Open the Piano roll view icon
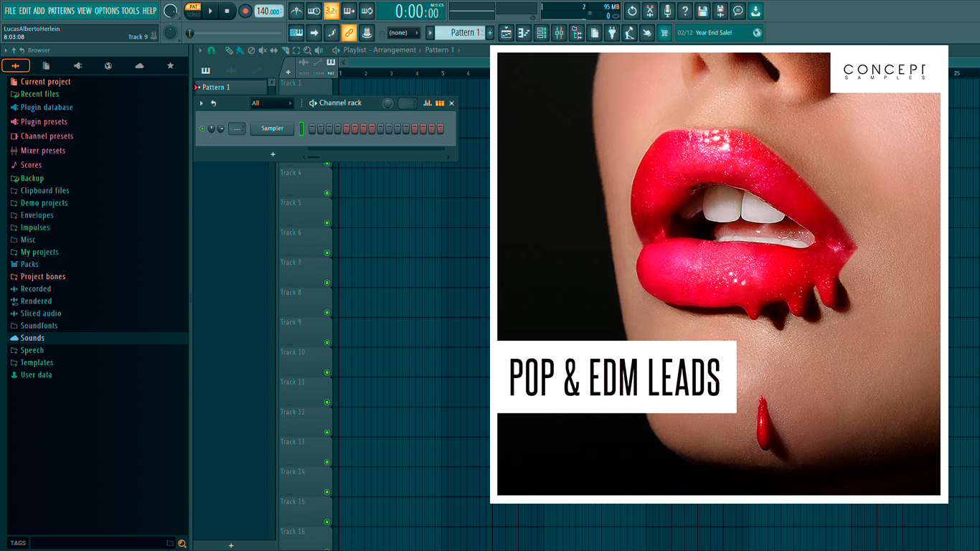 pos(524,32)
